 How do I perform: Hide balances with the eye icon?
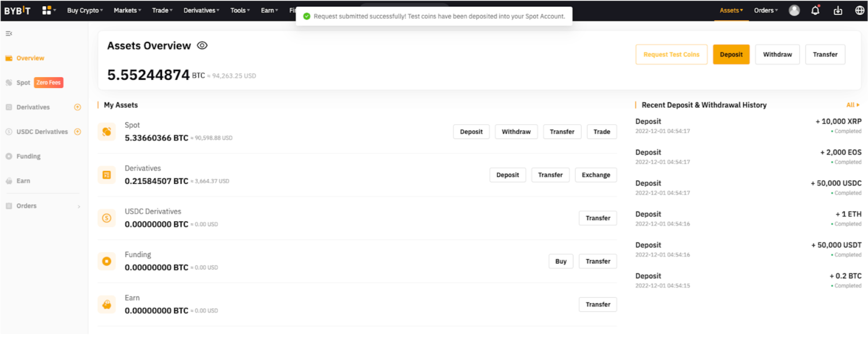202,45
